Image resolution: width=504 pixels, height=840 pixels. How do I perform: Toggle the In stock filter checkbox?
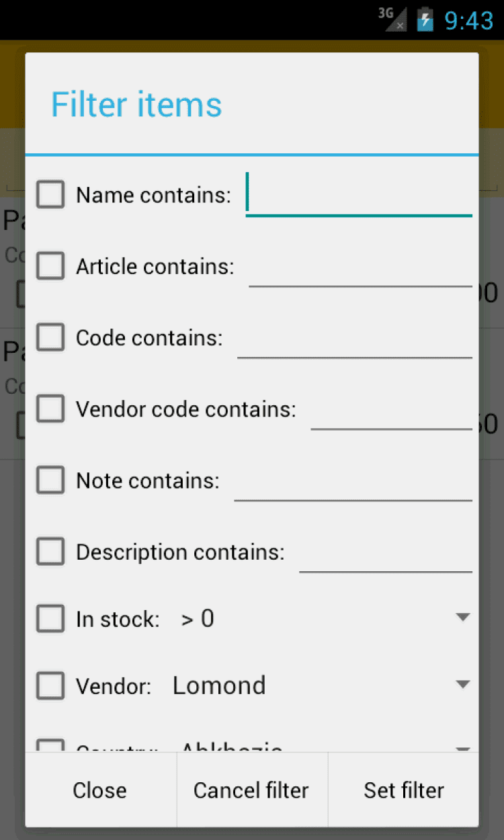coord(50,619)
